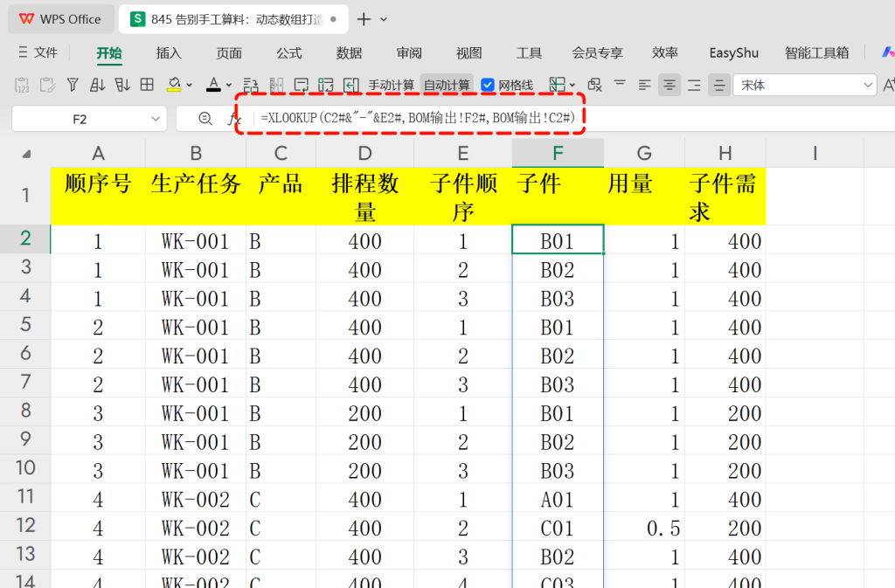Select the 845 告别手工算料 document tab
Viewport: 895px width, 588px height.
(233, 19)
